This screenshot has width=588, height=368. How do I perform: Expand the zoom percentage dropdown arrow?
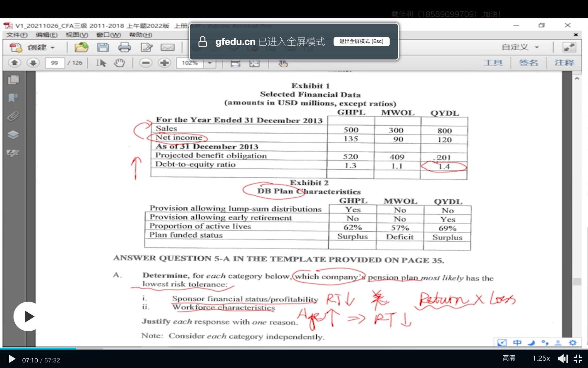click(x=210, y=63)
